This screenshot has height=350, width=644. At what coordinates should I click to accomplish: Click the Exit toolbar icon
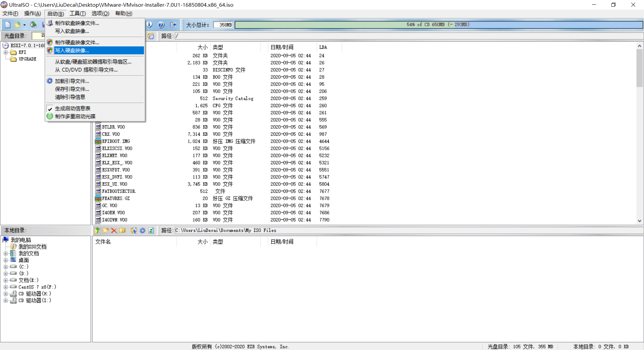tap(173, 25)
